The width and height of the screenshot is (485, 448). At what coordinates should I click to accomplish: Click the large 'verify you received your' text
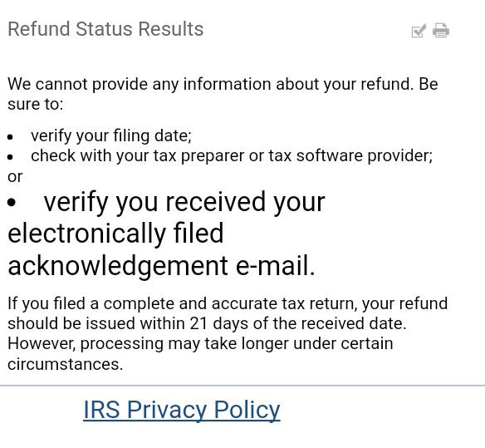tap(184, 203)
